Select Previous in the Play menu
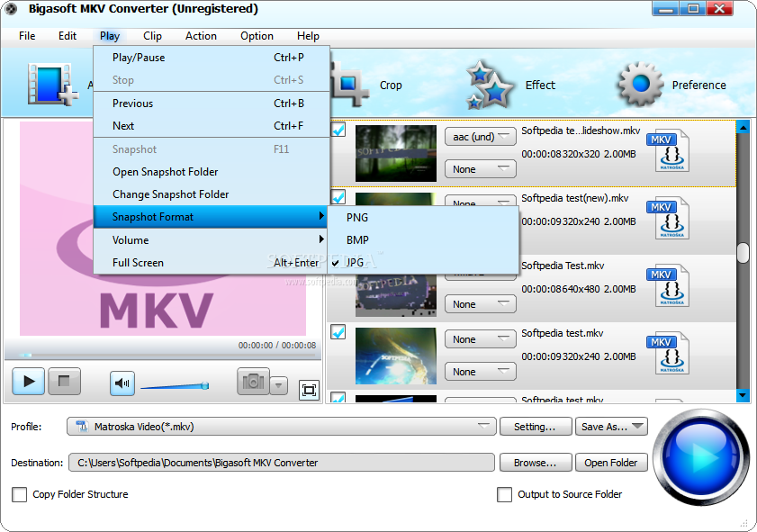This screenshot has height=532, width=757. pyautogui.click(x=211, y=104)
